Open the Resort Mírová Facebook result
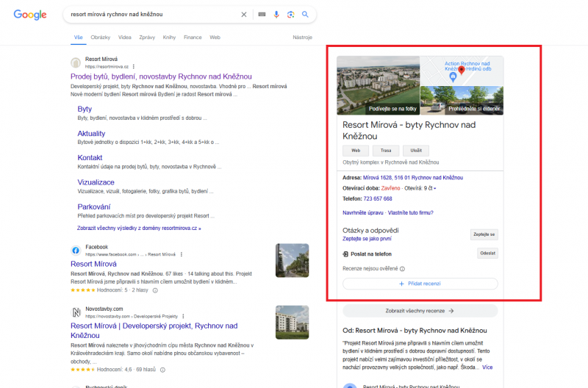The image size is (588, 388). [93, 264]
